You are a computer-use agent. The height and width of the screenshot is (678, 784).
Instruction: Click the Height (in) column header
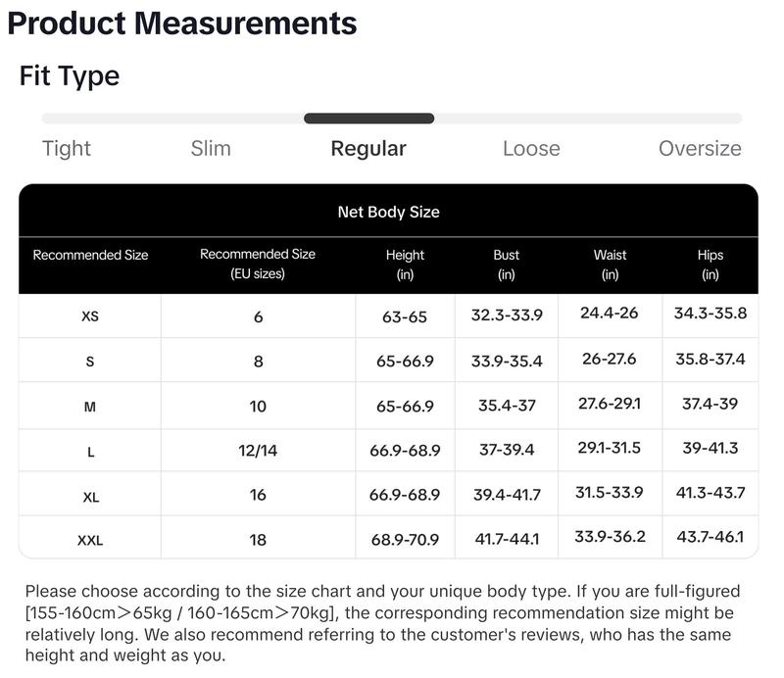point(405,265)
